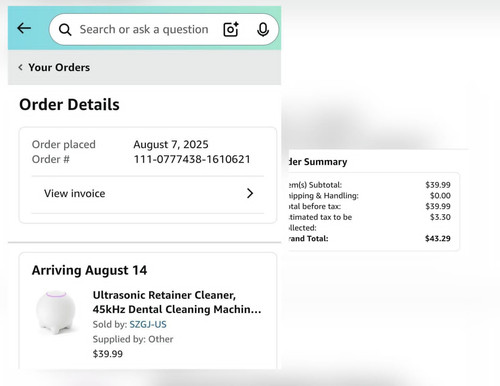
Task: Expand the View invoice chevron
Action: [250, 193]
